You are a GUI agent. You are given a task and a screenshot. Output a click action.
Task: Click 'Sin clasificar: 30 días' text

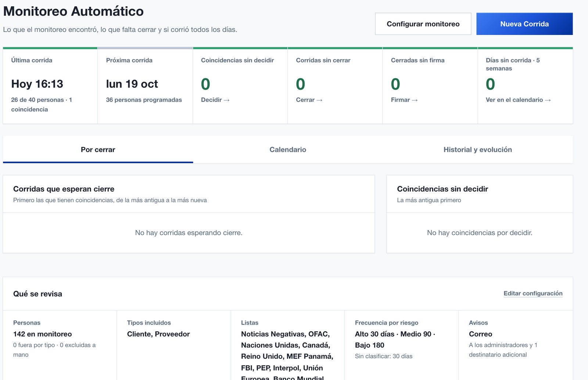coord(384,356)
